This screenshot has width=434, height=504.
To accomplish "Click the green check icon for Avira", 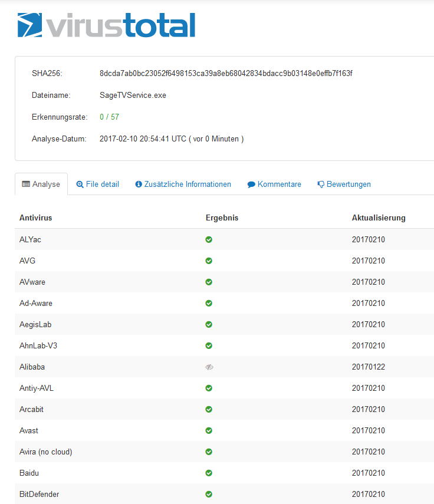I will [x=209, y=452].
